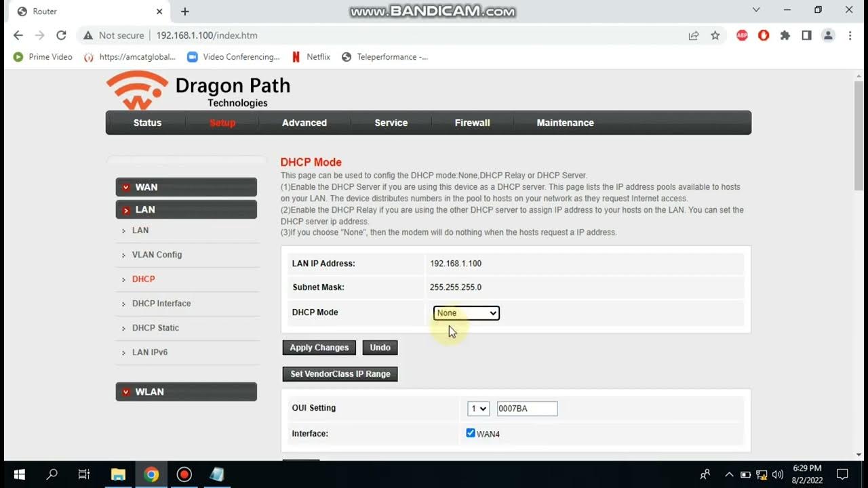
Task: Open VLAN Config page
Action: 157,255
